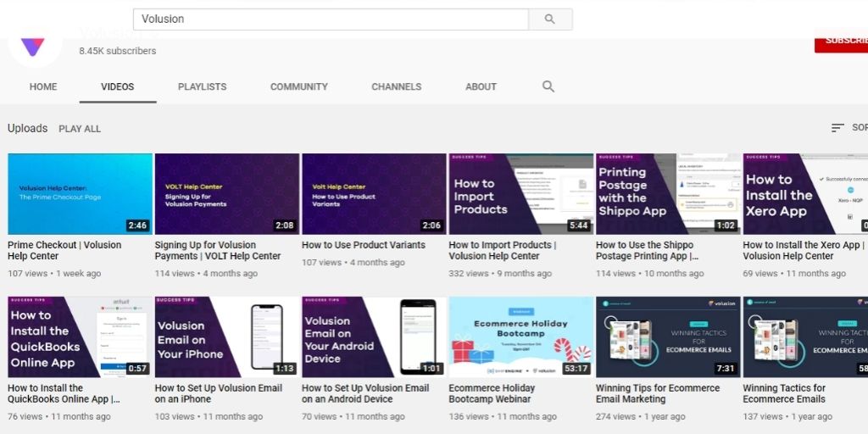The height and width of the screenshot is (434, 868).
Task: Open Volusion Email on Android Device thumbnail
Action: [x=374, y=337]
